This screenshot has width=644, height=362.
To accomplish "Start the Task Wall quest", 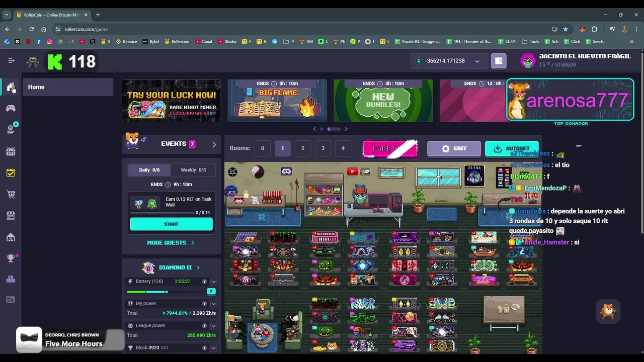I will pos(171,224).
